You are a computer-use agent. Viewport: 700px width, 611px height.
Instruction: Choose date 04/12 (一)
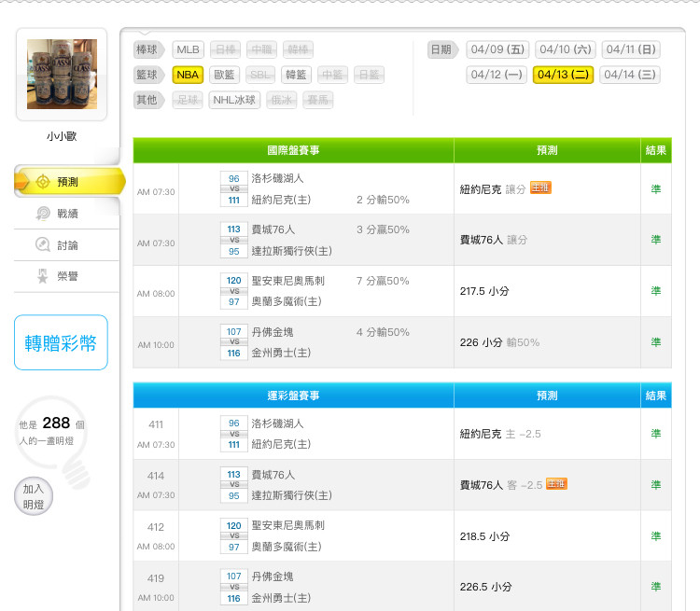[x=497, y=75]
